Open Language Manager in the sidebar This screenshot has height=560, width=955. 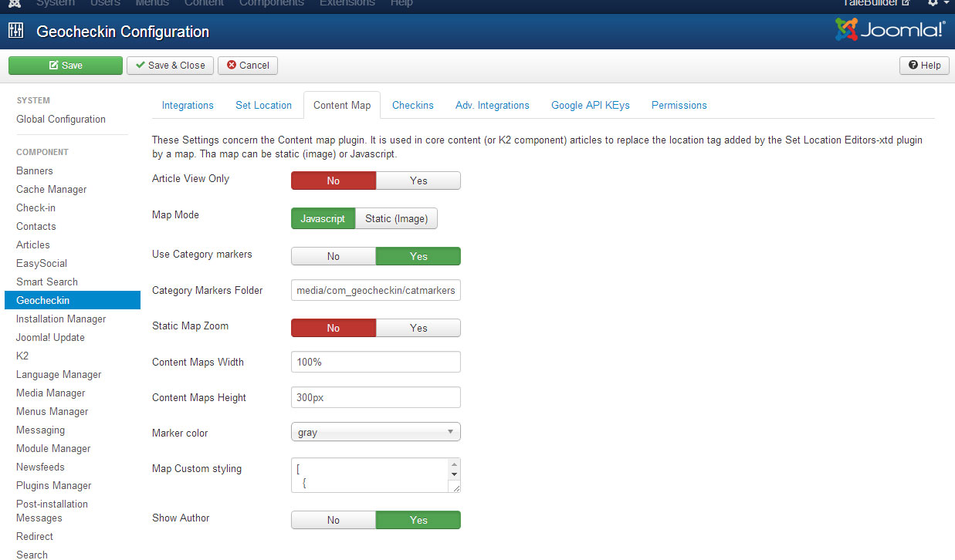coord(59,375)
